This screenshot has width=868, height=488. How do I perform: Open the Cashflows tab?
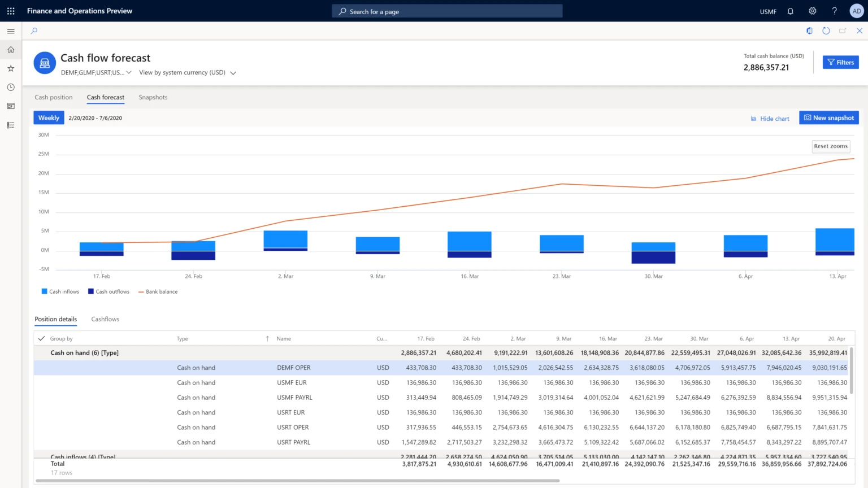[x=105, y=319]
